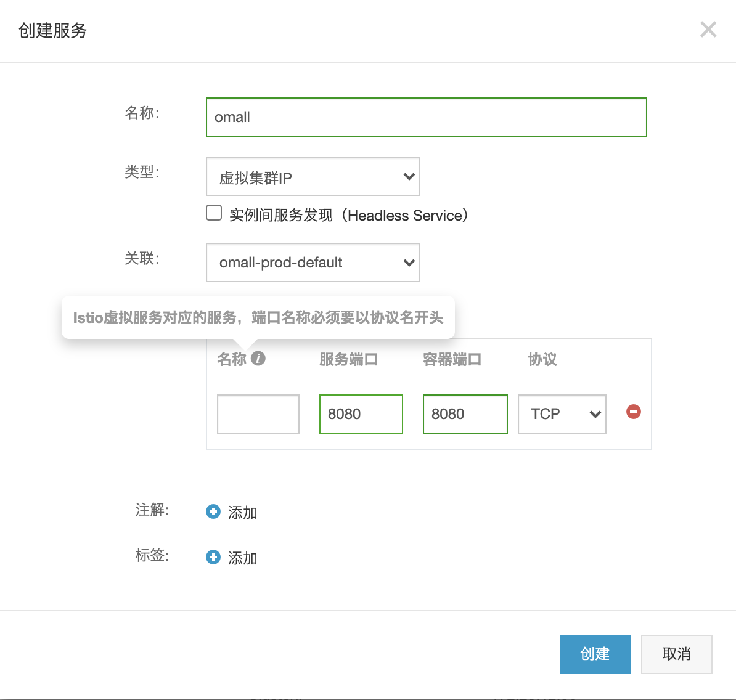Click the 容器端口 input with 8080
This screenshot has width=736, height=700.
coord(465,414)
